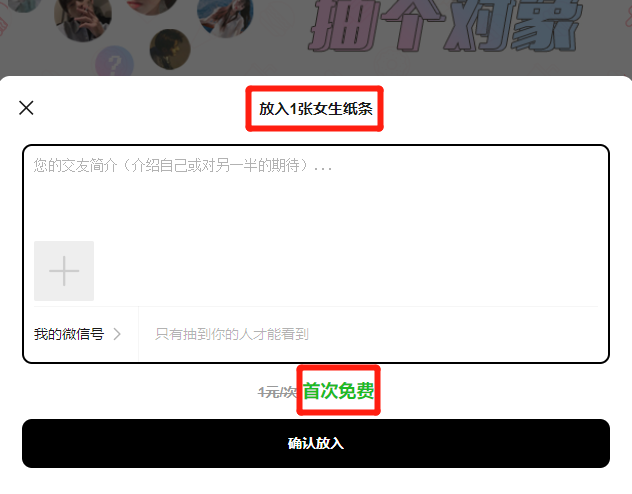Click the pink decoration on left banner edge

[3, 24]
